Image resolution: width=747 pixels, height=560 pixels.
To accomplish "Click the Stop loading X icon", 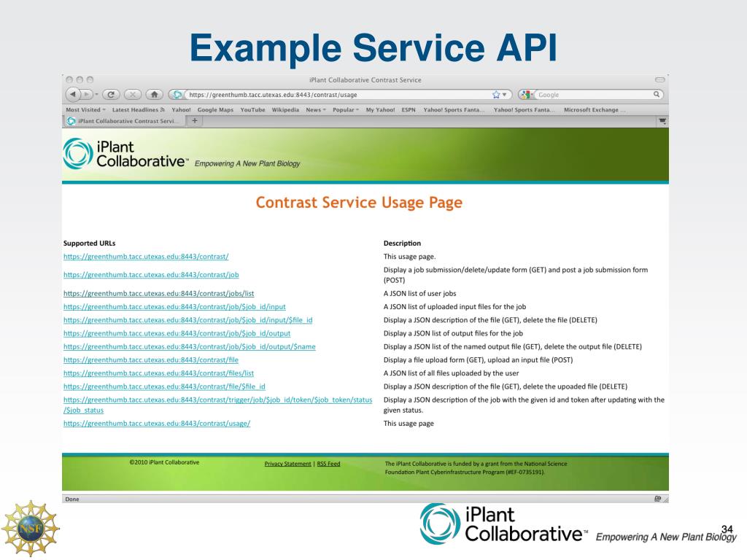I will pyautogui.click(x=133, y=94).
